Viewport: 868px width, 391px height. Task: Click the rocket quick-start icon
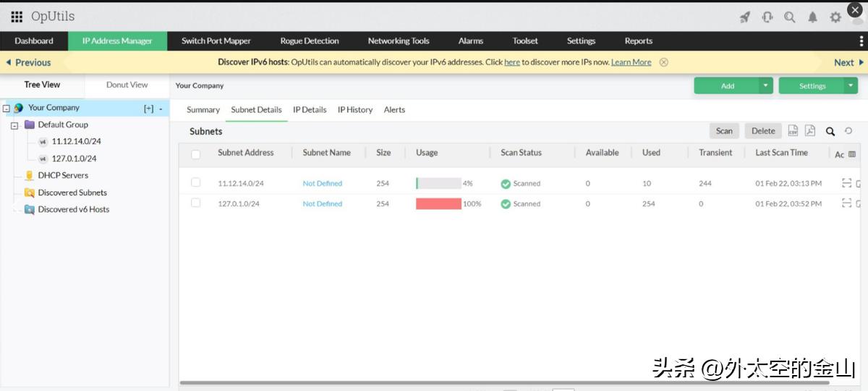coord(745,17)
